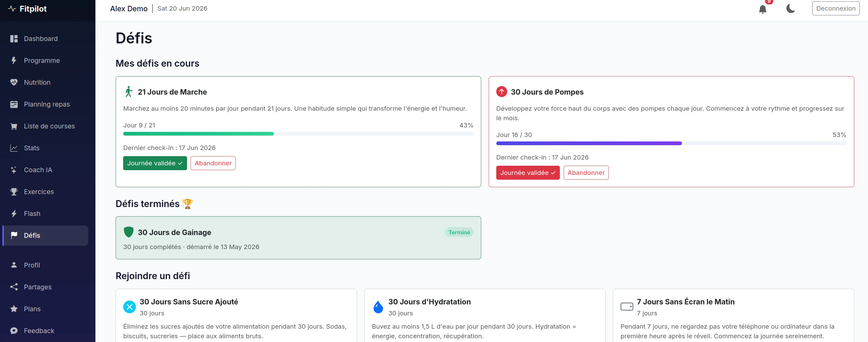Image resolution: width=868 pixels, height=342 pixels.
Task: Navigate to Stats in sidebar
Action: coord(45,148)
